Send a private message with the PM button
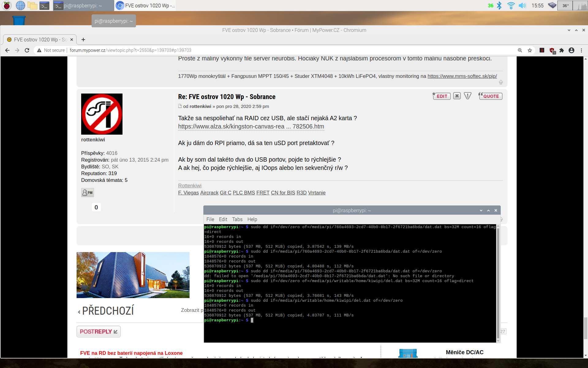This screenshot has width=588, height=368. coord(88,193)
